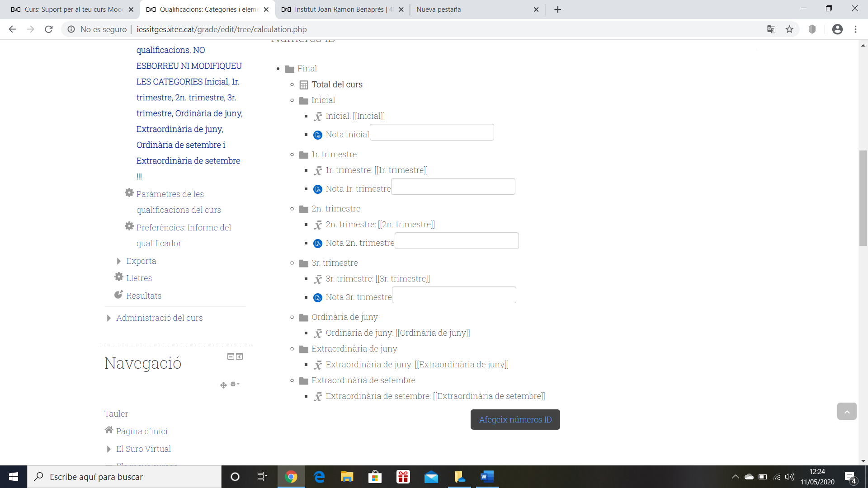Click the Nota inicial item icon
The height and width of the screenshot is (488, 868).
318,135
